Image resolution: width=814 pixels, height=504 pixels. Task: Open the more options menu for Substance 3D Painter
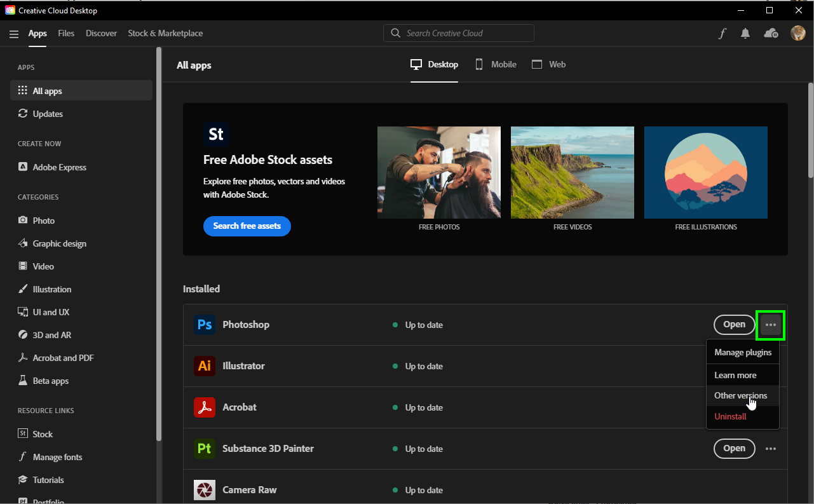click(771, 448)
